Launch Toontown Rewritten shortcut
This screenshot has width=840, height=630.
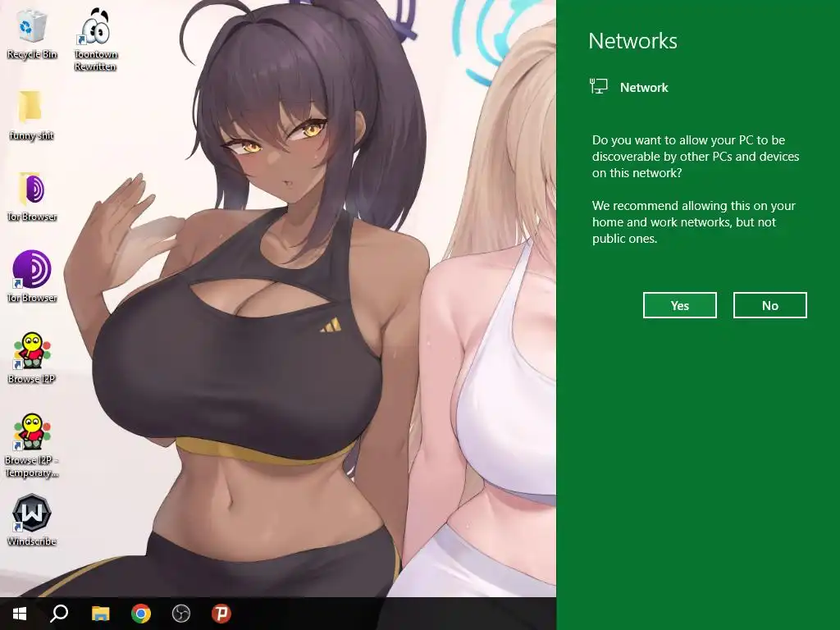pyautogui.click(x=95, y=39)
